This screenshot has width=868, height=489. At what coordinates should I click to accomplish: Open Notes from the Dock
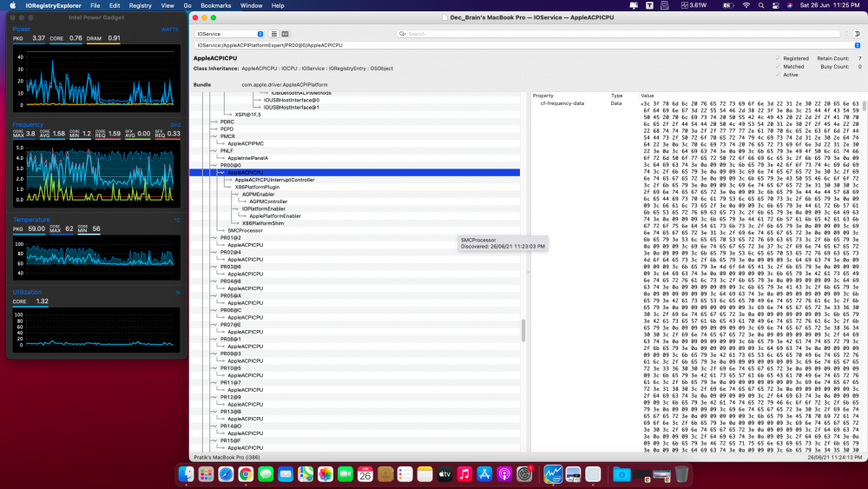click(x=425, y=474)
